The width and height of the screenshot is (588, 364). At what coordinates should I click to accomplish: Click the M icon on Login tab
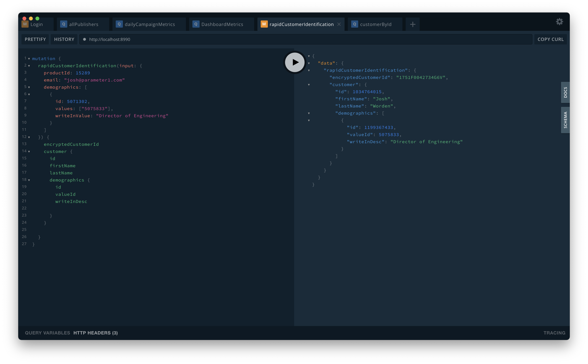25,24
